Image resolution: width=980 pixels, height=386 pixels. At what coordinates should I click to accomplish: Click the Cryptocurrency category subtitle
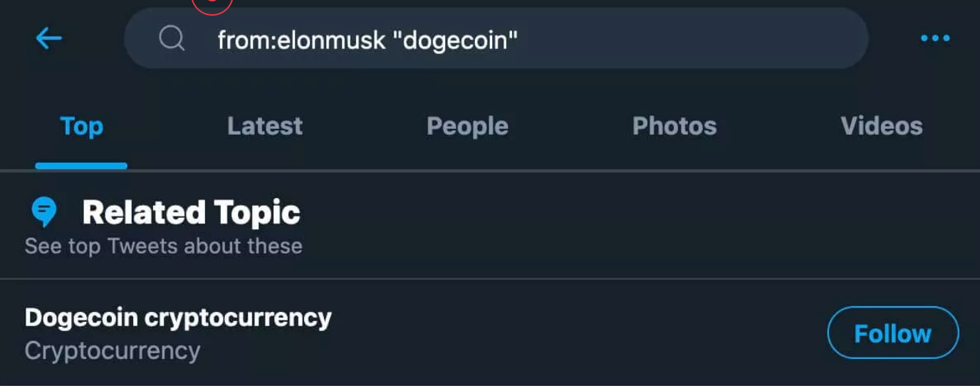(113, 351)
